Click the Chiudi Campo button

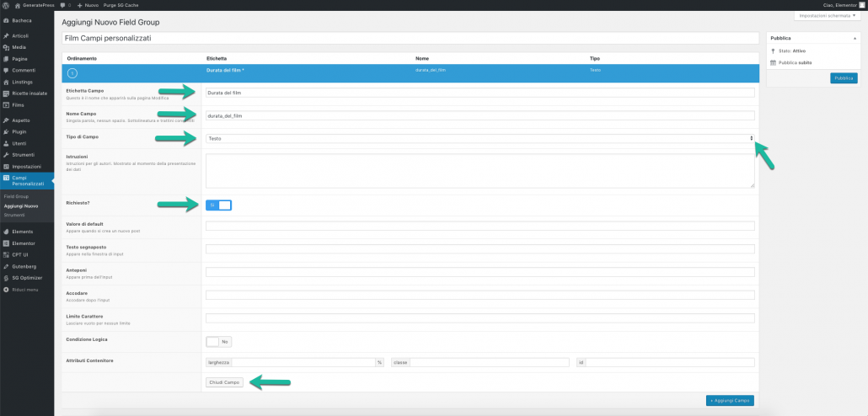224,382
